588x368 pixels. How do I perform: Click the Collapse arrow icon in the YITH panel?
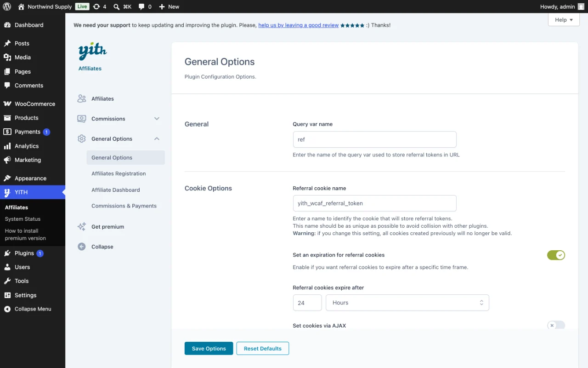tap(82, 247)
